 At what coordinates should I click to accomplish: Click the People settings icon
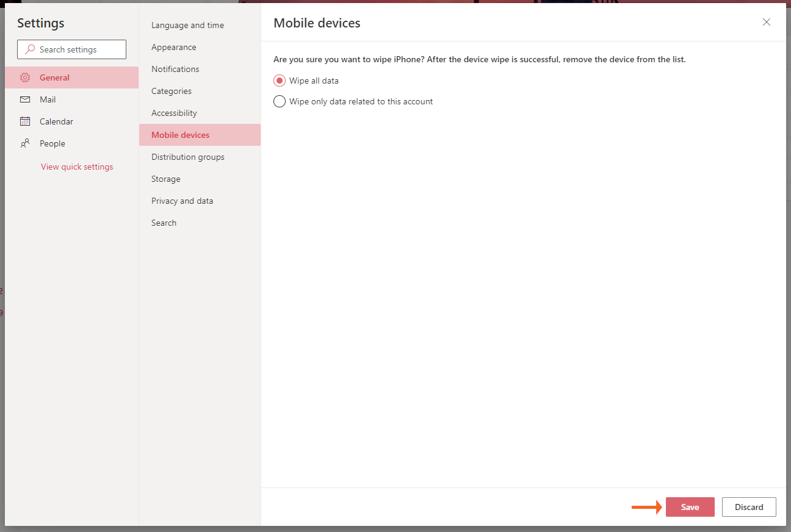pyautogui.click(x=24, y=143)
